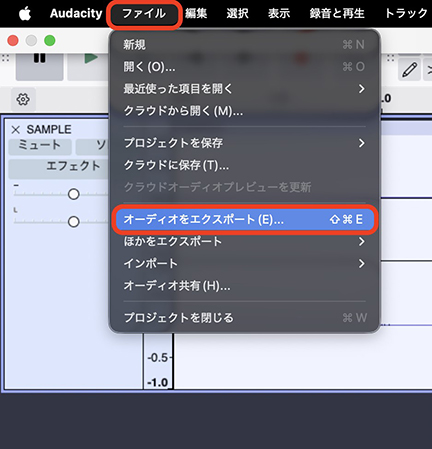Choose 開く (O)... menu entry
Screen dimensions: 432x449
245,67
